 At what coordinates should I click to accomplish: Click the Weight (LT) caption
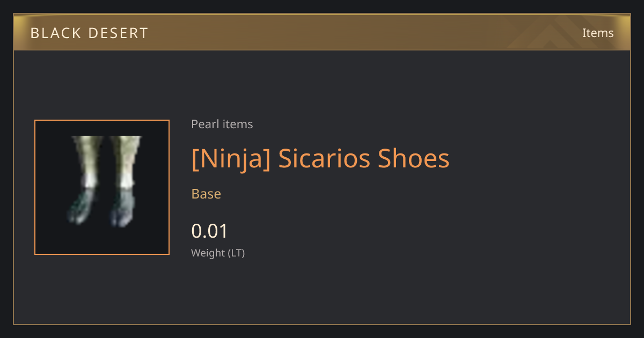click(x=218, y=253)
